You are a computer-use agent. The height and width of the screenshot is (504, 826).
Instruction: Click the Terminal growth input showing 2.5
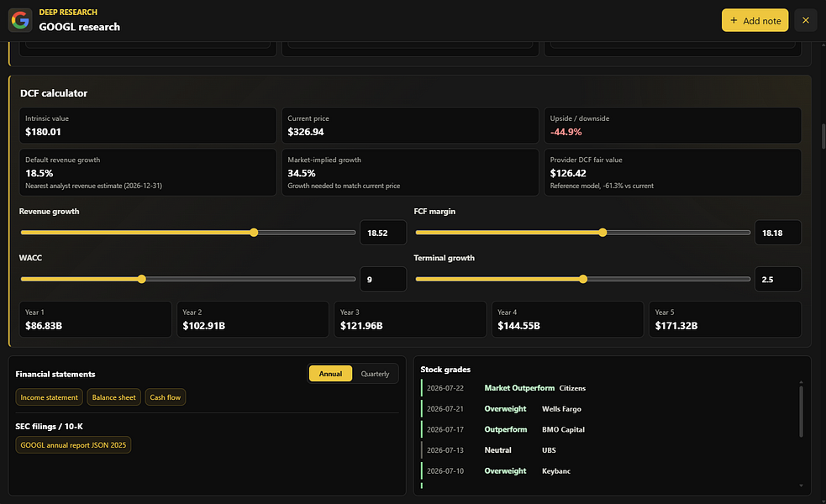777,279
